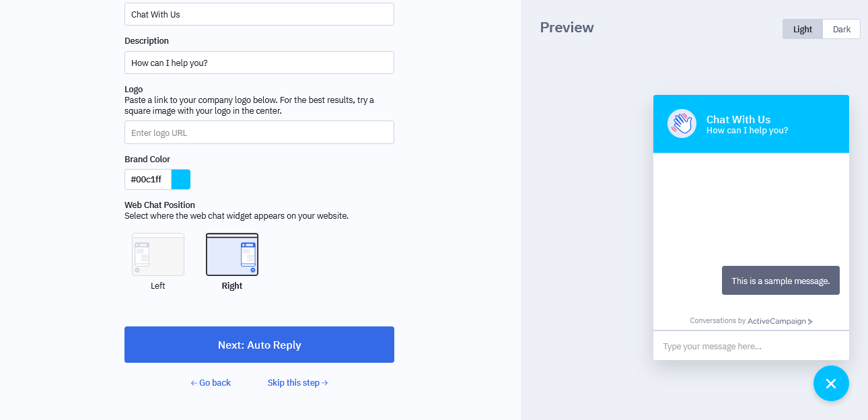Select the Right position layout icon
This screenshot has width=868, height=420.
click(x=232, y=254)
